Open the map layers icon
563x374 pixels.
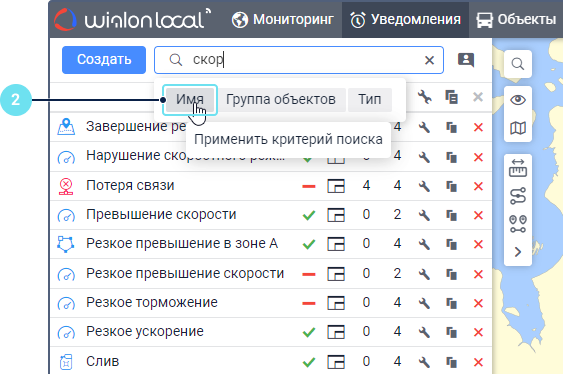coord(518,128)
